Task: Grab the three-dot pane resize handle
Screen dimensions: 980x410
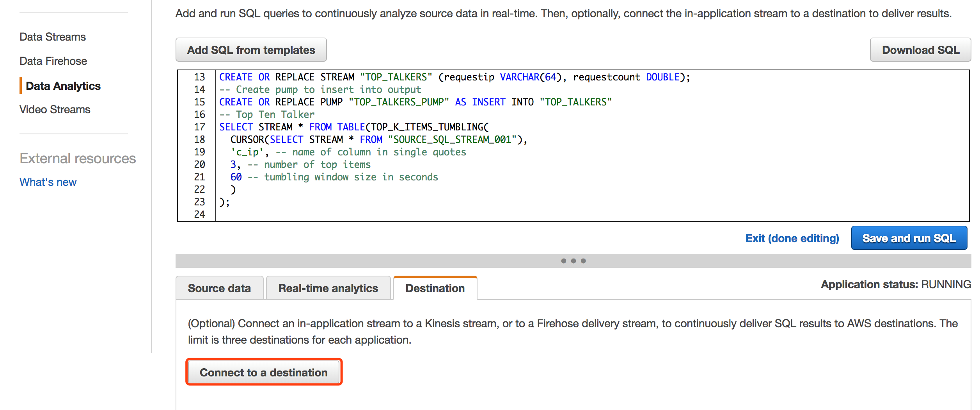Action: 573,261
